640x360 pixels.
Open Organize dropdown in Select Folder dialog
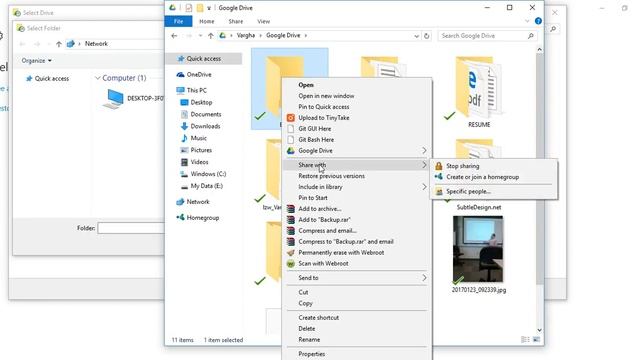tap(37, 60)
